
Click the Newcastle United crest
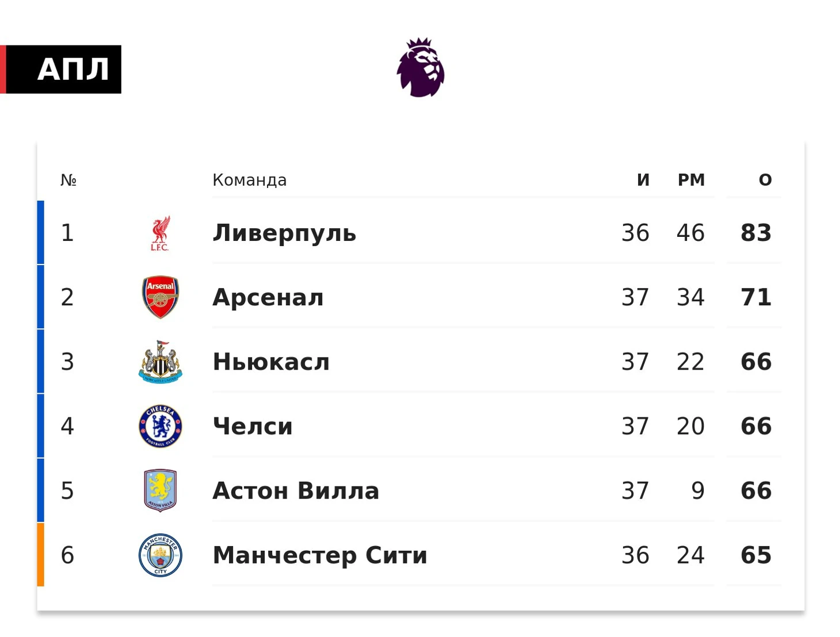click(x=161, y=362)
